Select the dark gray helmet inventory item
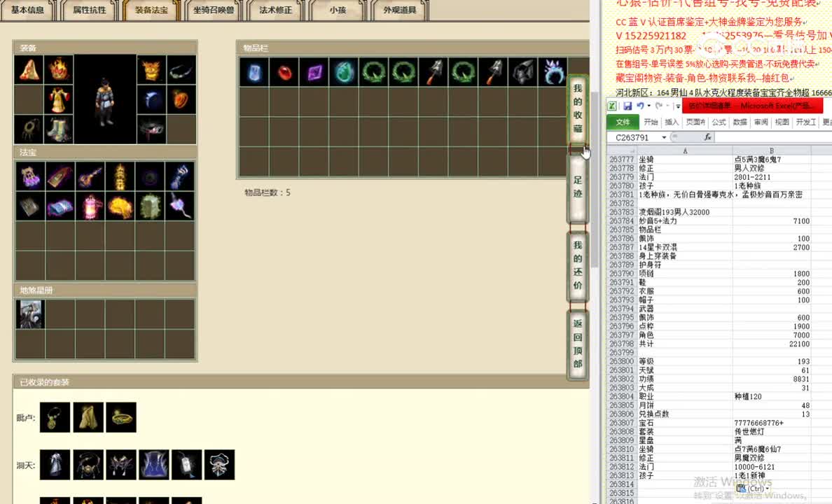This screenshot has width=832, height=504. 523,71
